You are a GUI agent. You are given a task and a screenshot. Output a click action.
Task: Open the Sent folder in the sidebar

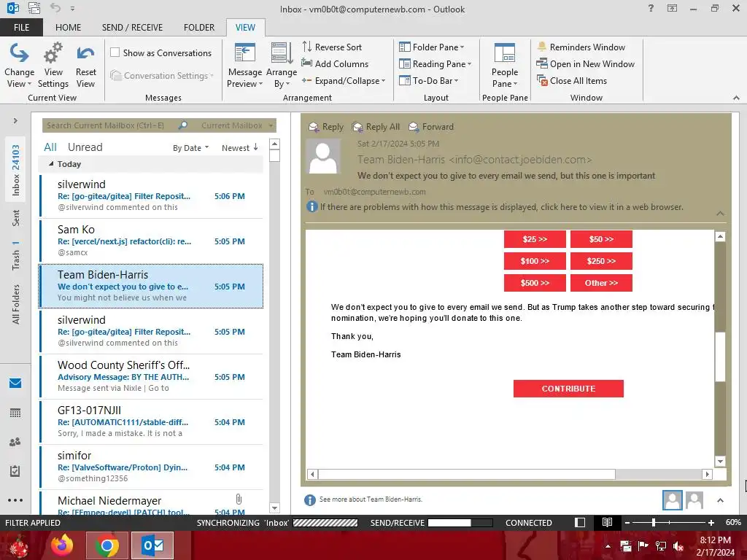click(x=16, y=217)
